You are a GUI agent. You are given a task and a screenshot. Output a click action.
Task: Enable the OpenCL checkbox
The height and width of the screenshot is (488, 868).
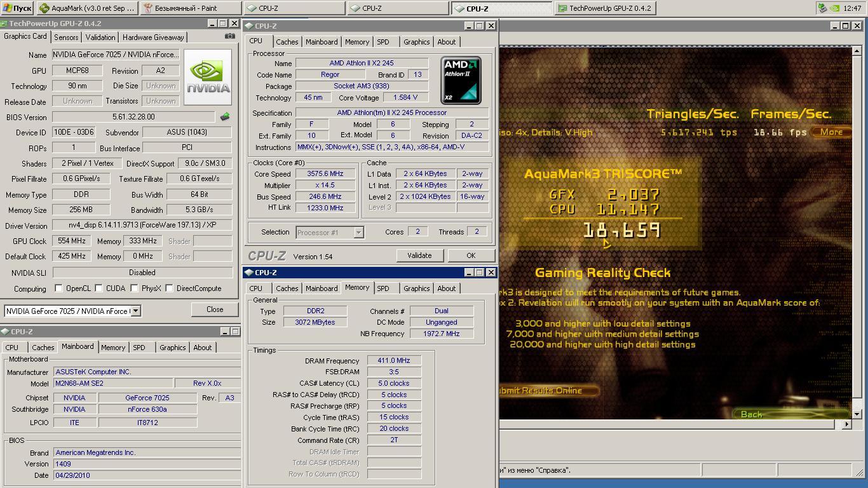pos(59,288)
